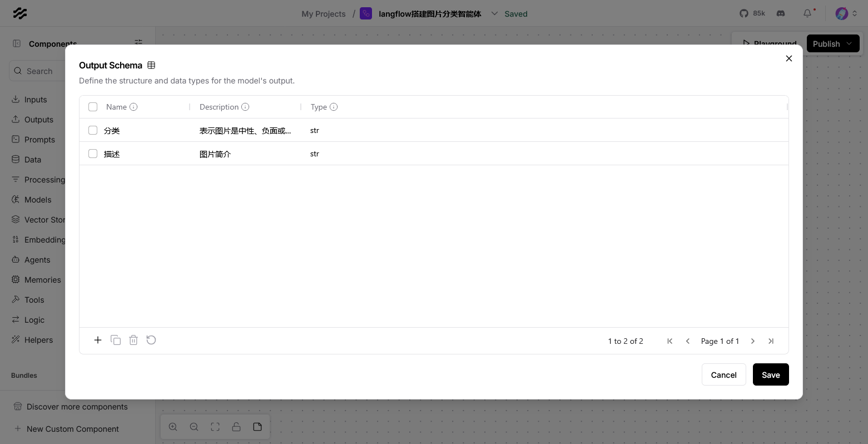
Task: Click Cancel in the dialog
Action: [x=723, y=374]
